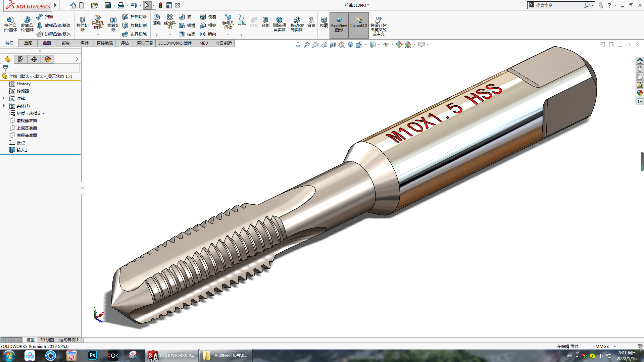The image size is (644, 362).
Task: Choose the 拔模 draft tool
Action: (x=187, y=25)
